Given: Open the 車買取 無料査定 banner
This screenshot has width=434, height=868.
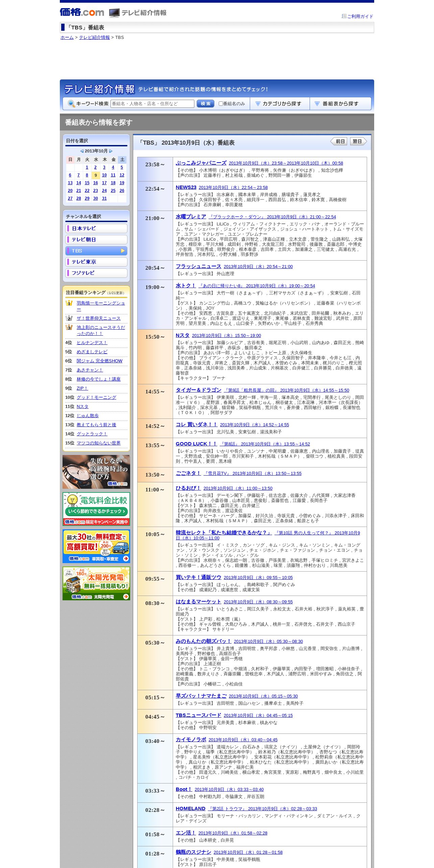Looking at the screenshot, I should [96, 546].
